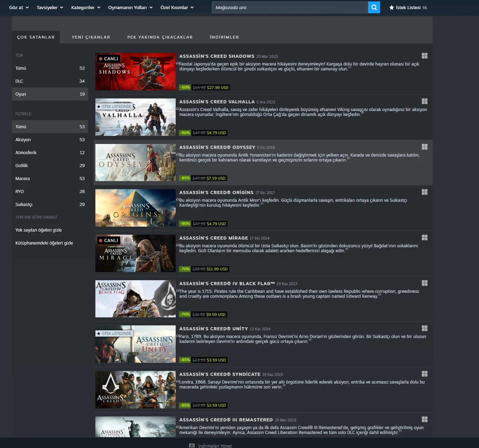Open Assassin's Creed IV Black Flag title link
Viewport: 479px width, 448px height.
227,283
